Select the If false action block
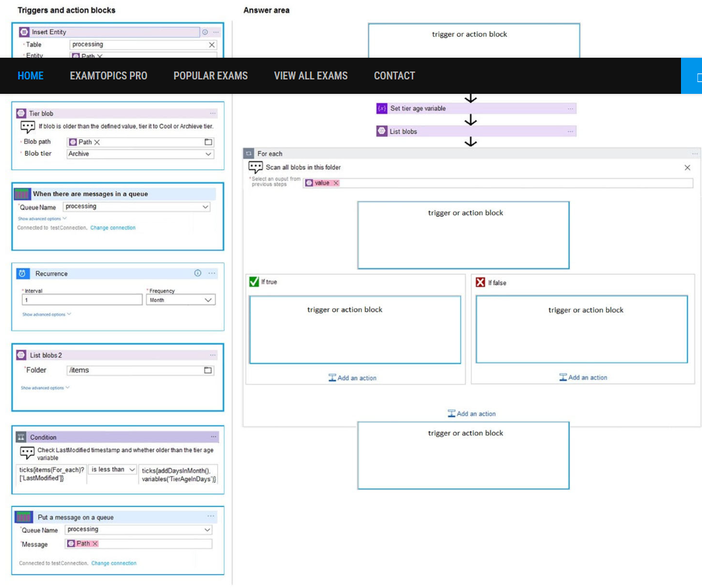The height and width of the screenshot is (588, 702). coord(582,329)
